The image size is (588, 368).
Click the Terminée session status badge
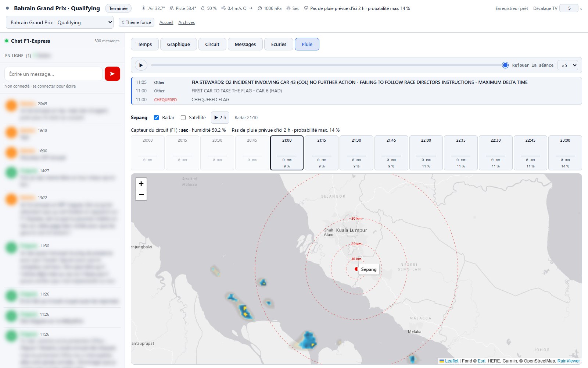[118, 8]
